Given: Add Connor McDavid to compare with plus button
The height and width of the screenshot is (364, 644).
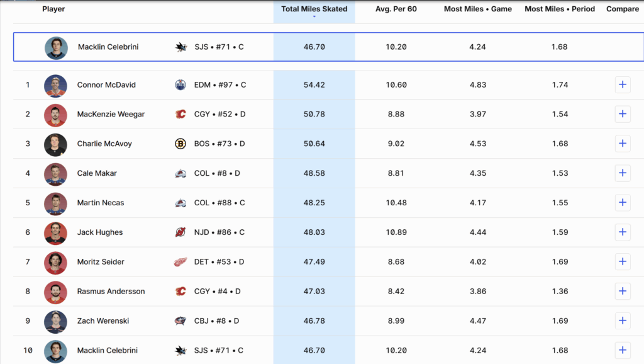Looking at the screenshot, I should point(623,85).
